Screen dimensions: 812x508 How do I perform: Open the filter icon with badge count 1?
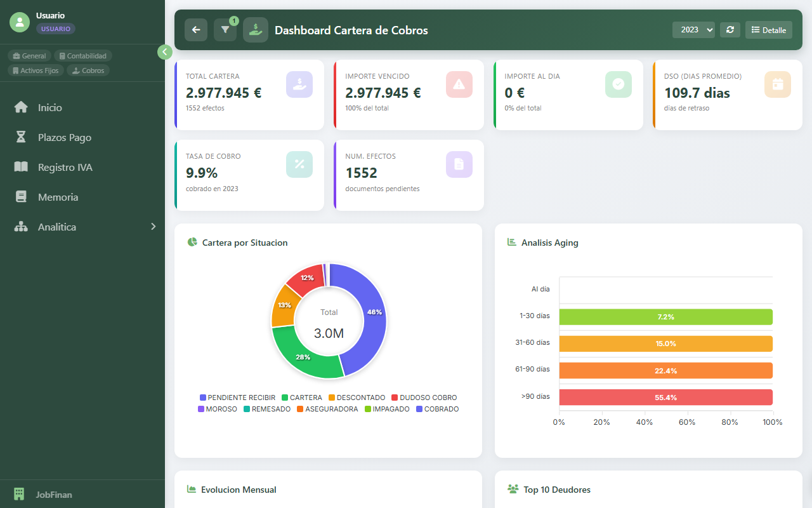(x=225, y=30)
